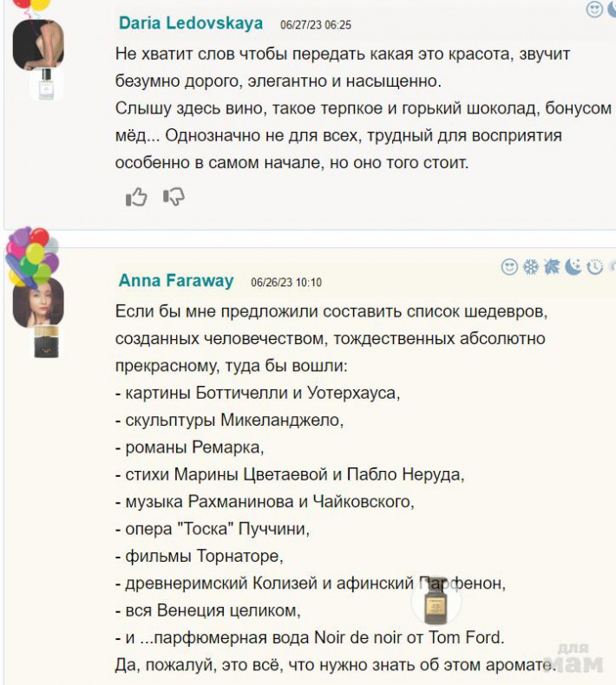Click the love smiley icon on Anna's review
Screen dimensions: 616x685
tap(509, 267)
